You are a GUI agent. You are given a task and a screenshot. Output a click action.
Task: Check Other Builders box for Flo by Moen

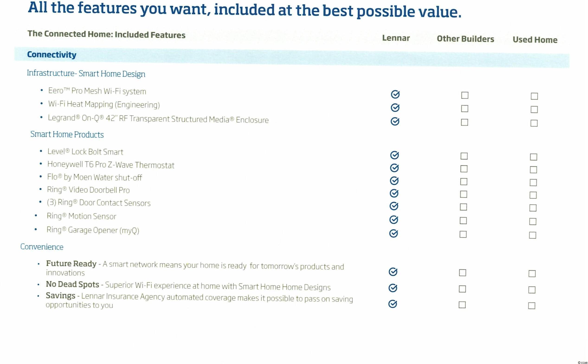(464, 182)
